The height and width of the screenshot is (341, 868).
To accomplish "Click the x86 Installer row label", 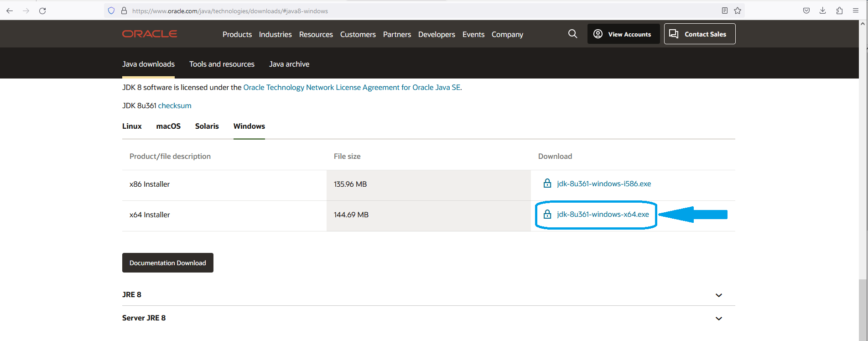I will [x=150, y=184].
